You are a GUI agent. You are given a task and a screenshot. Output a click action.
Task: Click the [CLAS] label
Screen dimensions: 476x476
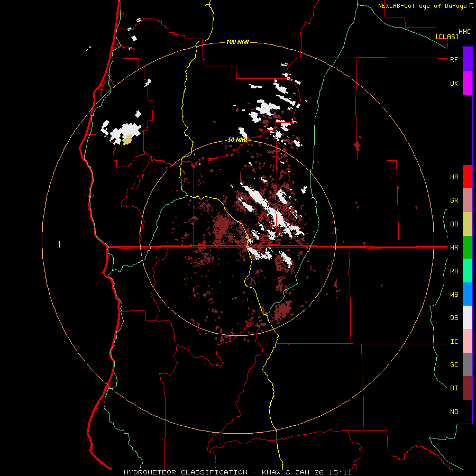[447, 36]
